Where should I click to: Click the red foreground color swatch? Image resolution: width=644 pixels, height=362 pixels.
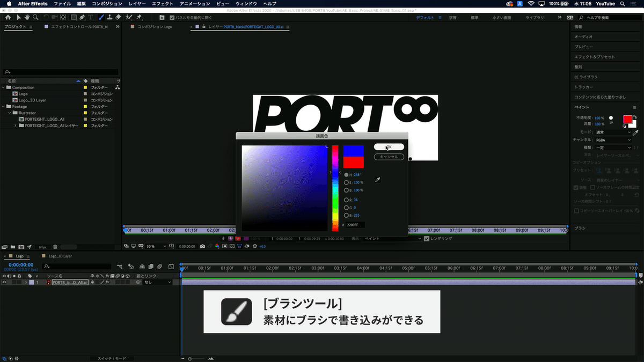click(x=628, y=120)
